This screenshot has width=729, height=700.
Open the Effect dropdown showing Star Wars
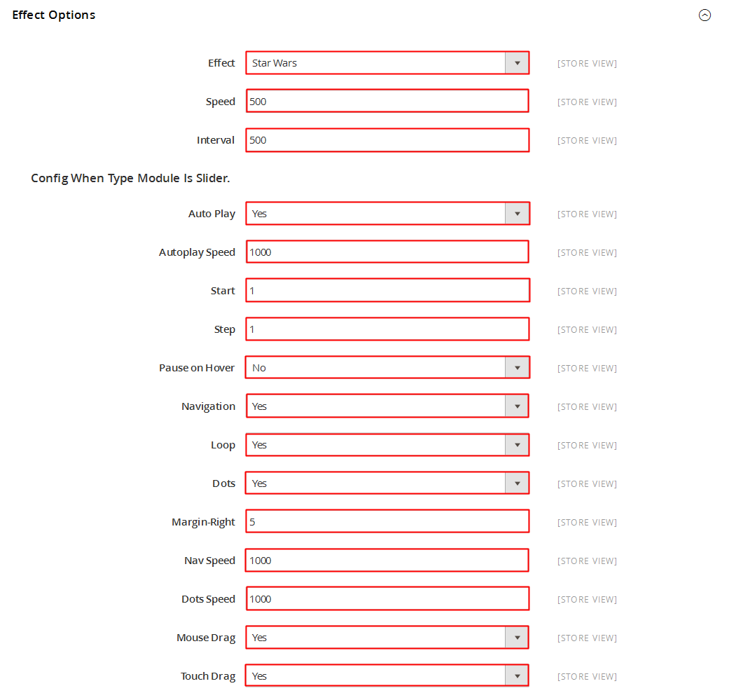tap(387, 63)
